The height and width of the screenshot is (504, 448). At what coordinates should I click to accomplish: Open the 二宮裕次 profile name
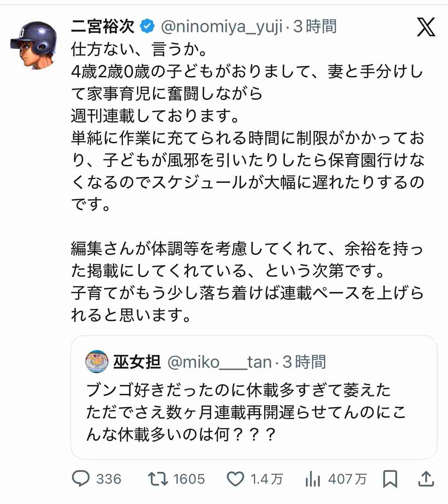103,26
